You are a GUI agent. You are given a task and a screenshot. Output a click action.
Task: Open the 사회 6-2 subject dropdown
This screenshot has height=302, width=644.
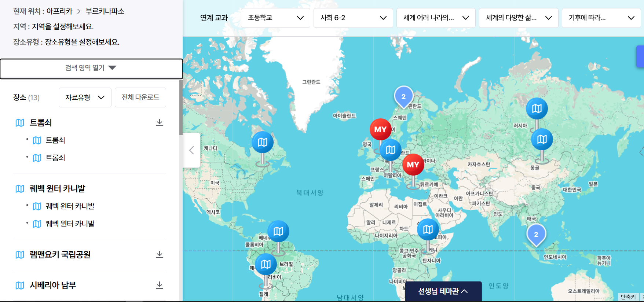tap(353, 18)
